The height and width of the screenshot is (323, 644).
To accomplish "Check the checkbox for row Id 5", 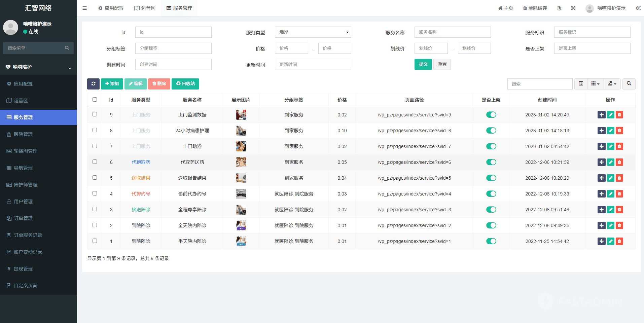I will 95,178.
